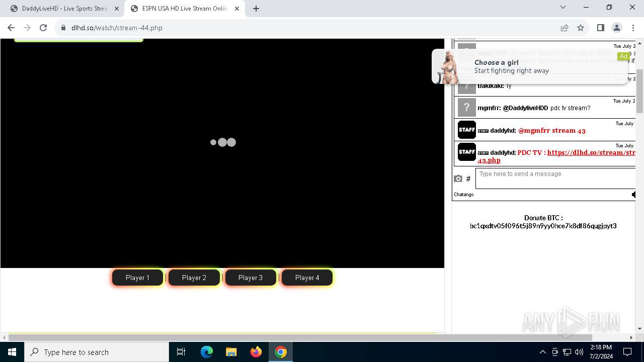Open the share this page icon
Viewport: 644px width, 362px height.
click(x=565, y=28)
